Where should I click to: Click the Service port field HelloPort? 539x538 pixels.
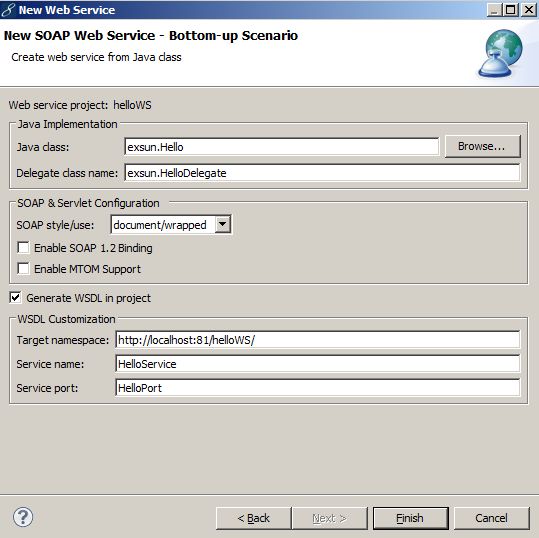point(318,388)
